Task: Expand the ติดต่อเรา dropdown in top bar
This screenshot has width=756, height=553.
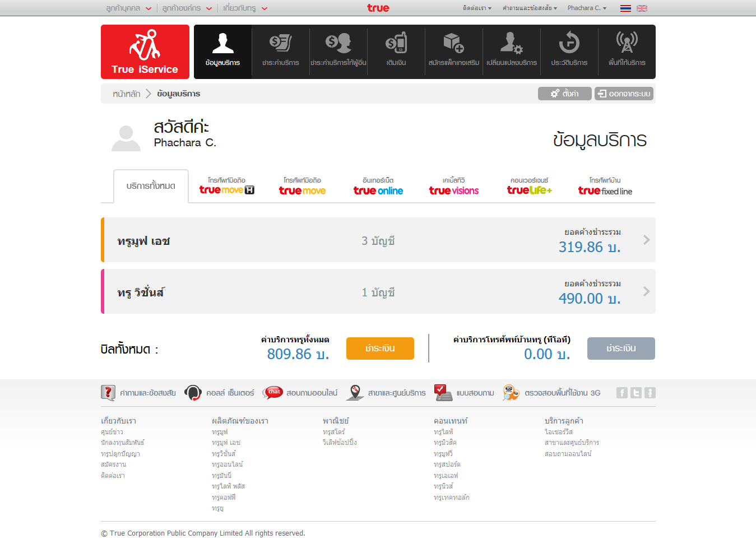Action: [477, 8]
